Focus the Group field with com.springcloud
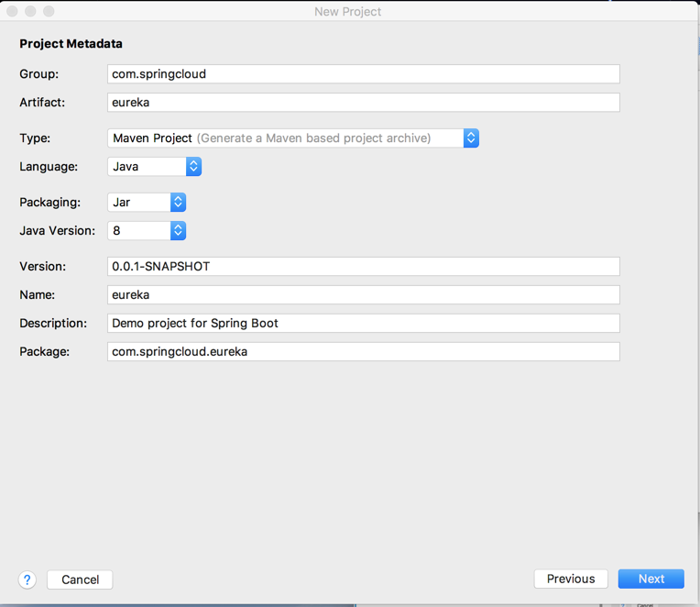This screenshot has width=700, height=607. (x=364, y=73)
